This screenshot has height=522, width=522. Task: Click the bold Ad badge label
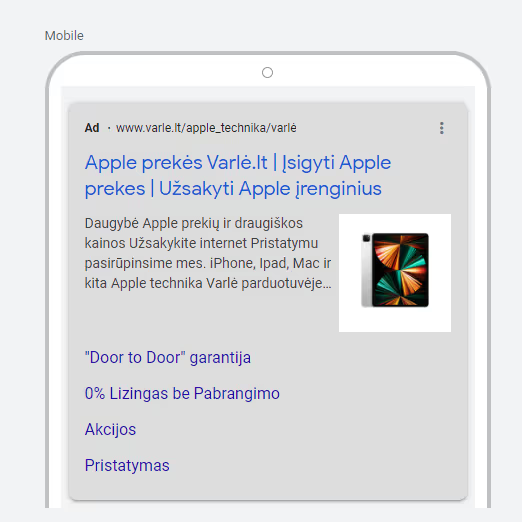pyautogui.click(x=92, y=128)
